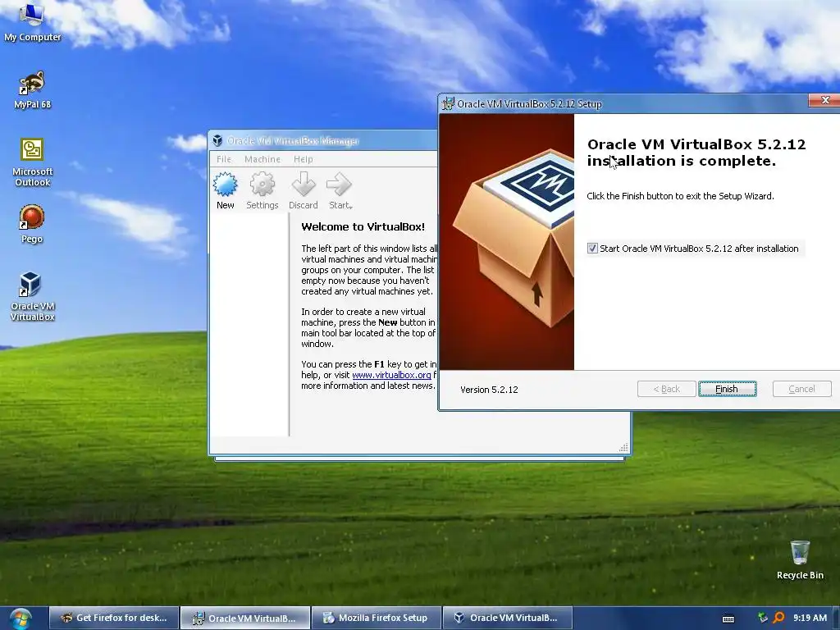Click the resize grip of VirtualBox Manager

[623, 448]
